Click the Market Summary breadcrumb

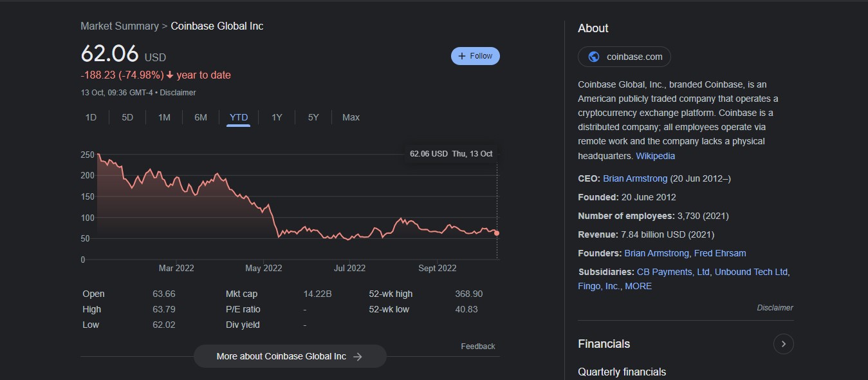[120, 26]
